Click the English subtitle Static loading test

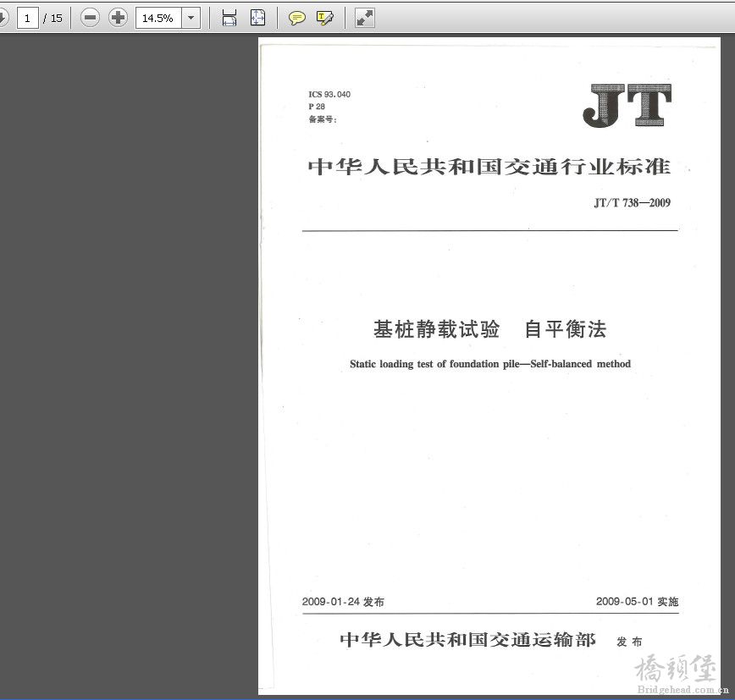tap(490, 364)
